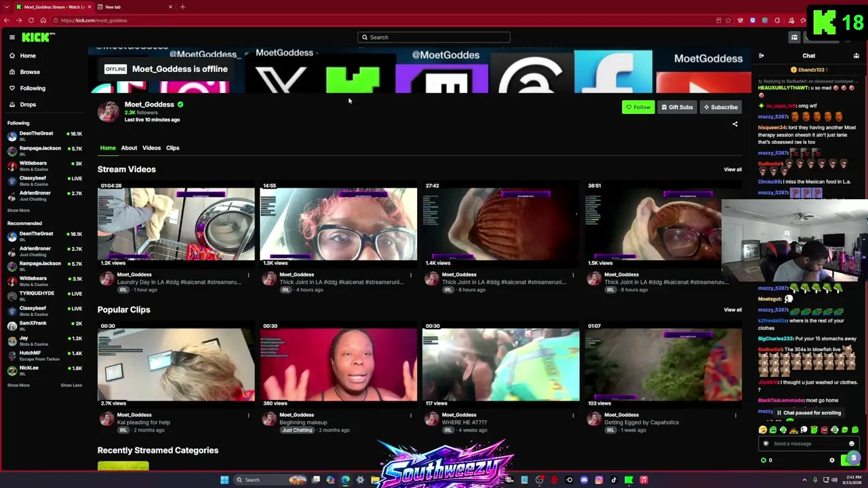Viewport: 868px width, 488px height.
Task: Open a new browser tab with plus
Action: click(x=182, y=7)
